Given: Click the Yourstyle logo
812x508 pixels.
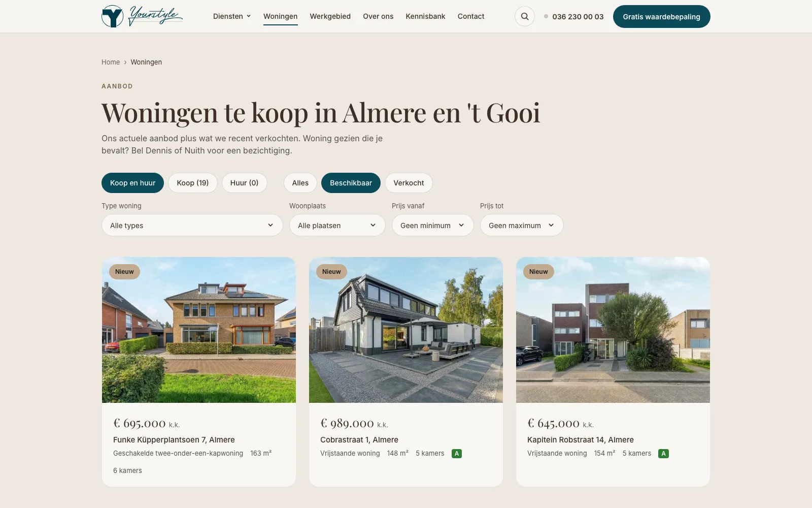Looking at the screenshot, I should point(142,16).
